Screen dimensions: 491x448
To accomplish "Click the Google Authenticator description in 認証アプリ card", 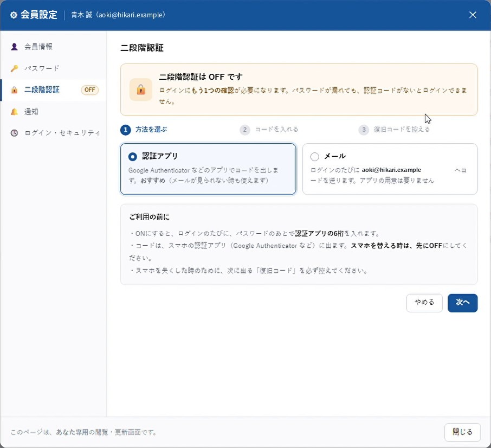I will click(x=203, y=175).
